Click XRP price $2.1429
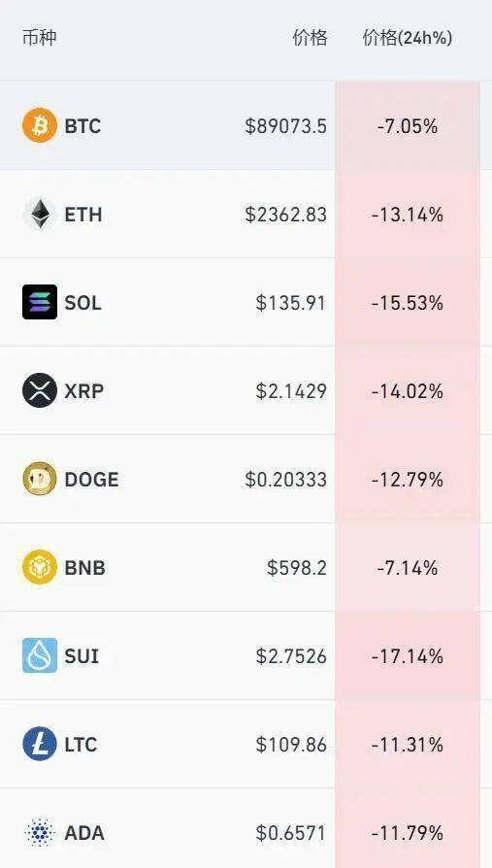This screenshot has height=868, width=492. click(291, 391)
